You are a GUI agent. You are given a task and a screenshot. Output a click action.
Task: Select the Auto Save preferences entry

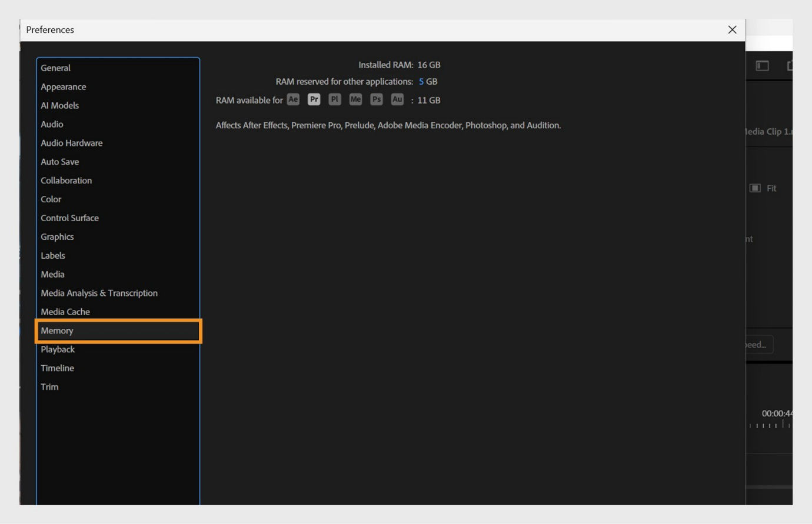coord(59,162)
